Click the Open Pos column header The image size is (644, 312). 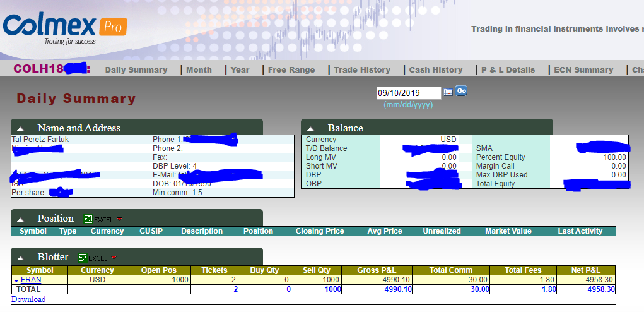159,270
